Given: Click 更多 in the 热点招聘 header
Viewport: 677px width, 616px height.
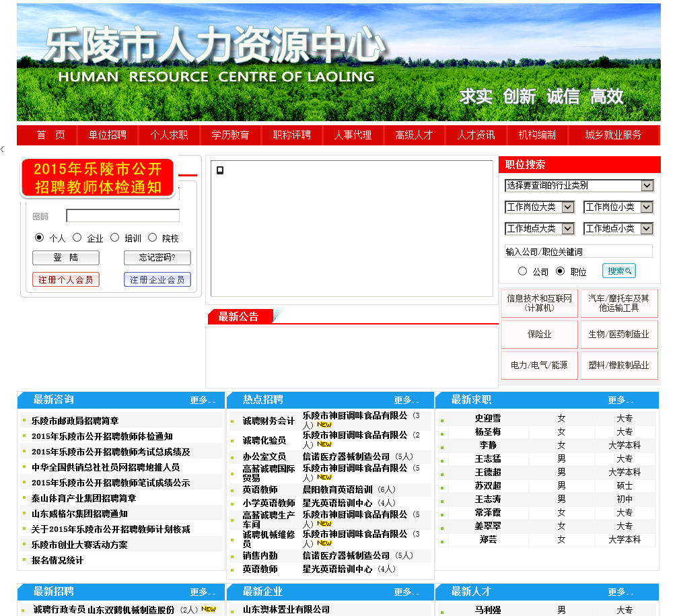Looking at the screenshot, I should tap(406, 401).
